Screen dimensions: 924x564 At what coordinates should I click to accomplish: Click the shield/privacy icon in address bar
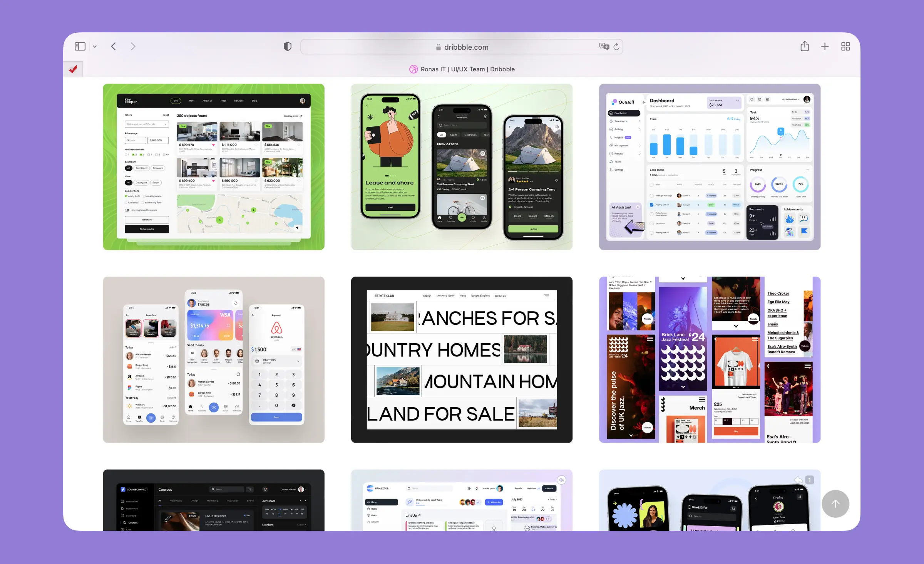[288, 46]
